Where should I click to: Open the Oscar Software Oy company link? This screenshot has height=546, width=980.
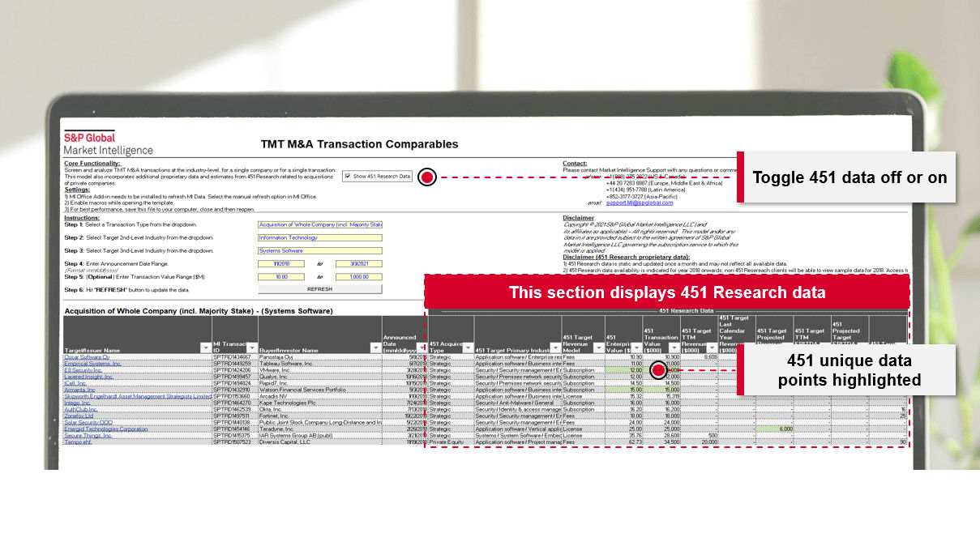(x=88, y=357)
